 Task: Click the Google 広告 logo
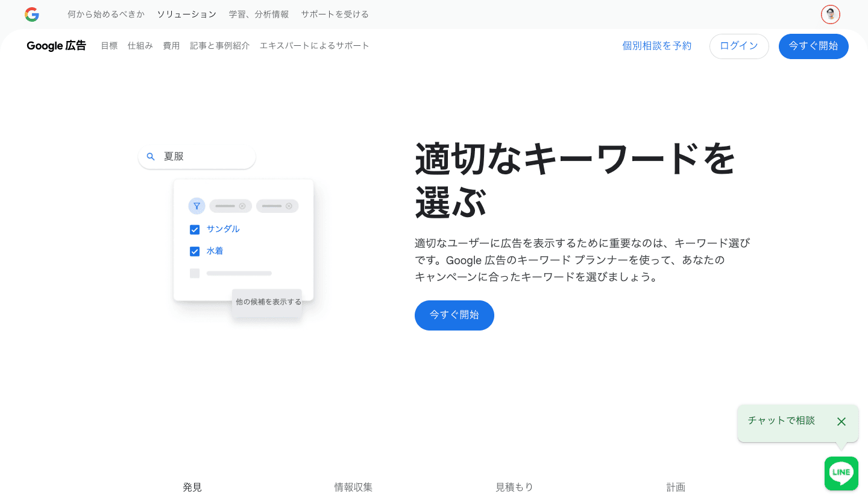coord(56,45)
